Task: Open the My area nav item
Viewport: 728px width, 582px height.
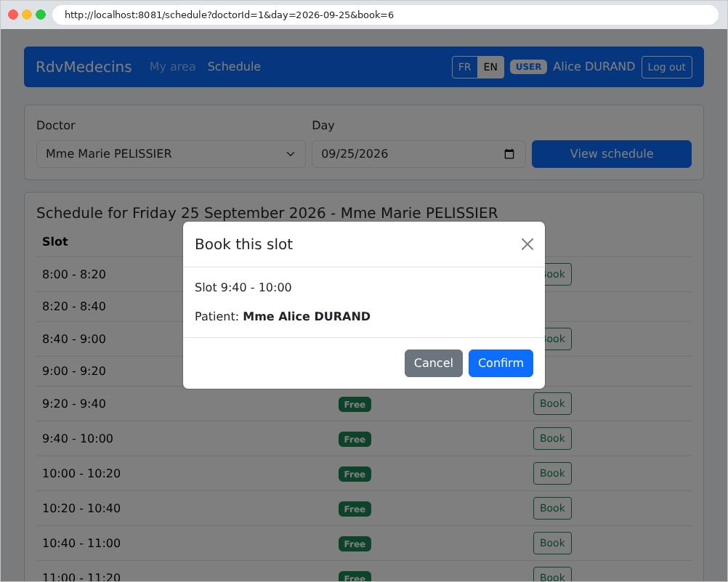Action: 172,66
